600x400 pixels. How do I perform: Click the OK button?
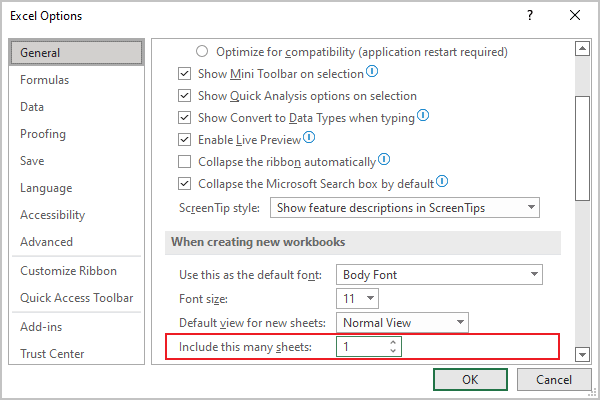pyautogui.click(x=470, y=379)
